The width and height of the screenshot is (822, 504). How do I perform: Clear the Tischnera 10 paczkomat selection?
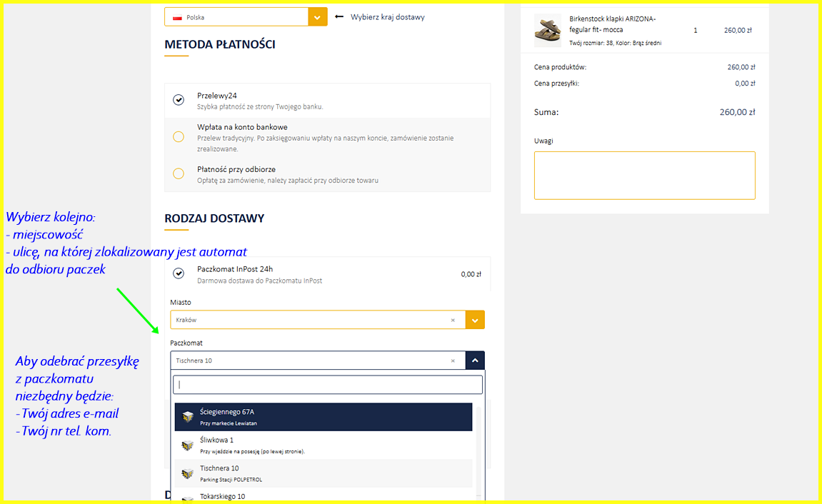point(453,361)
